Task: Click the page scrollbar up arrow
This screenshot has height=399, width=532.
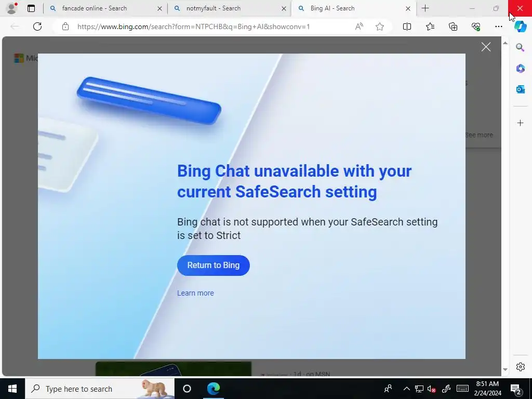Action: pos(505,43)
